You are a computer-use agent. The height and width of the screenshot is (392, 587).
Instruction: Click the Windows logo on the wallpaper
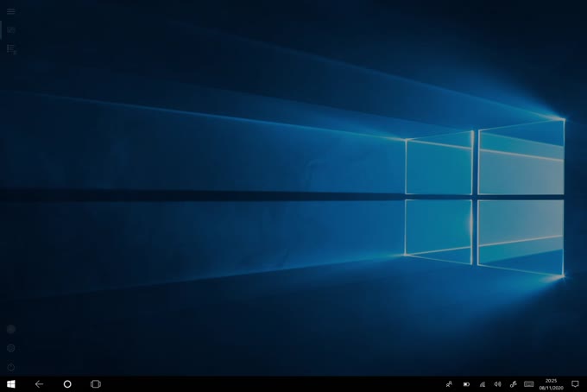pyautogui.click(x=483, y=197)
